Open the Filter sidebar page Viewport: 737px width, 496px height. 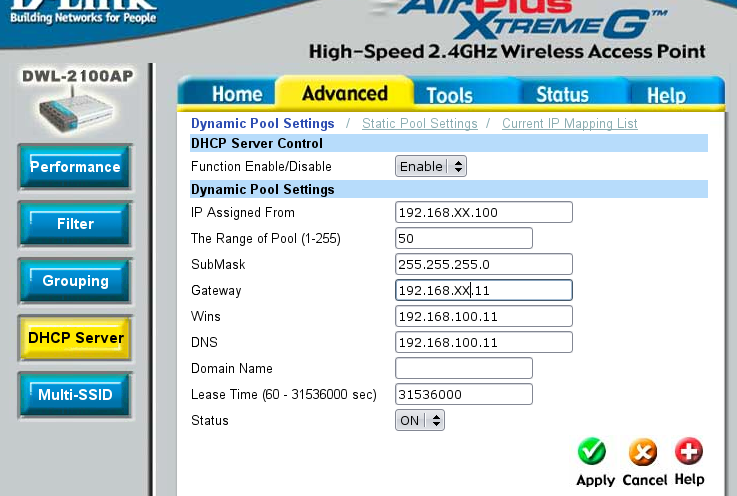(x=75, y=224)
